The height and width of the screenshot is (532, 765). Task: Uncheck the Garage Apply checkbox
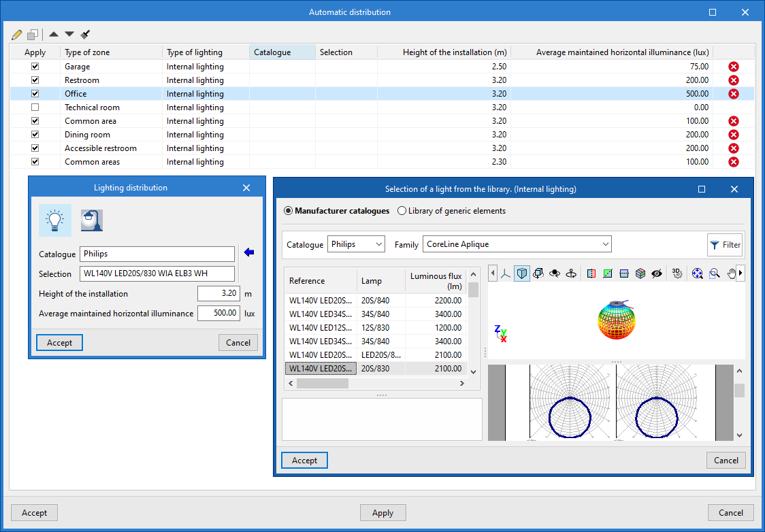coord(35,67)
